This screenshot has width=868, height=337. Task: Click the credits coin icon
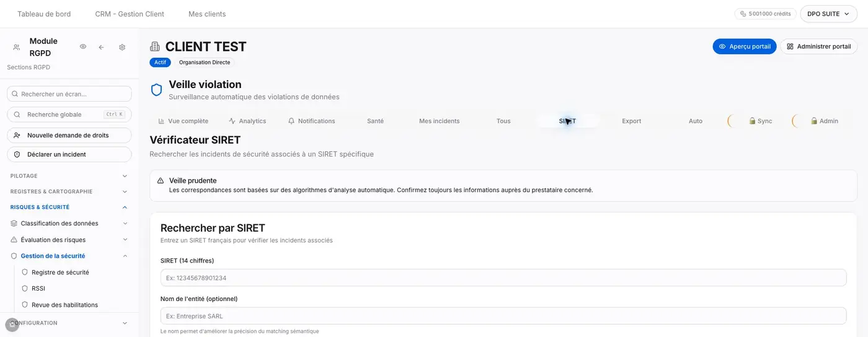point(743,14)
